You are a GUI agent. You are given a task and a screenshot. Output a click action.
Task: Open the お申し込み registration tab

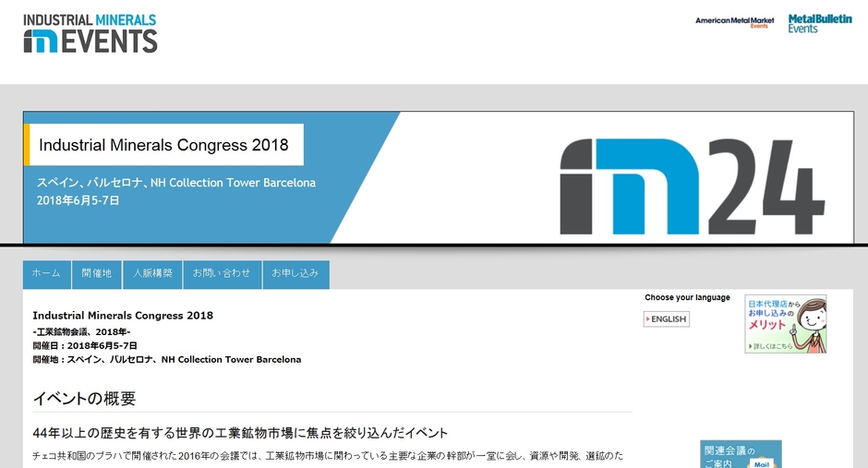[295, 274]
